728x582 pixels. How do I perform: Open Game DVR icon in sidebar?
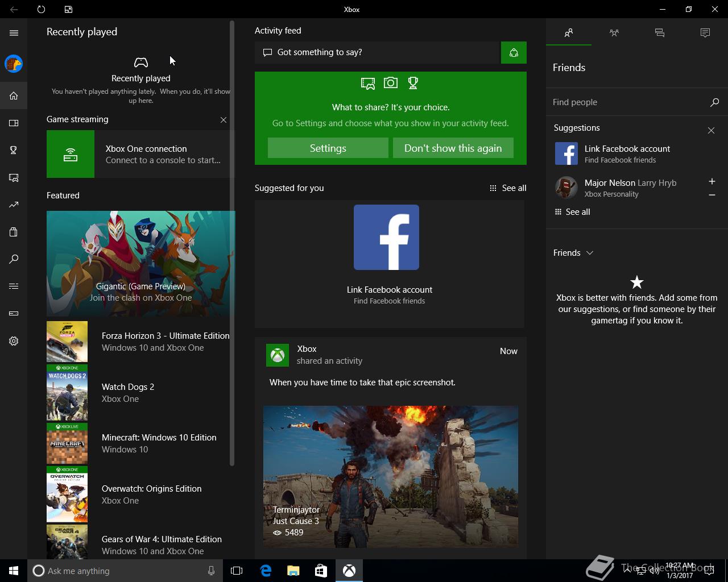click(x=14, y=177)
